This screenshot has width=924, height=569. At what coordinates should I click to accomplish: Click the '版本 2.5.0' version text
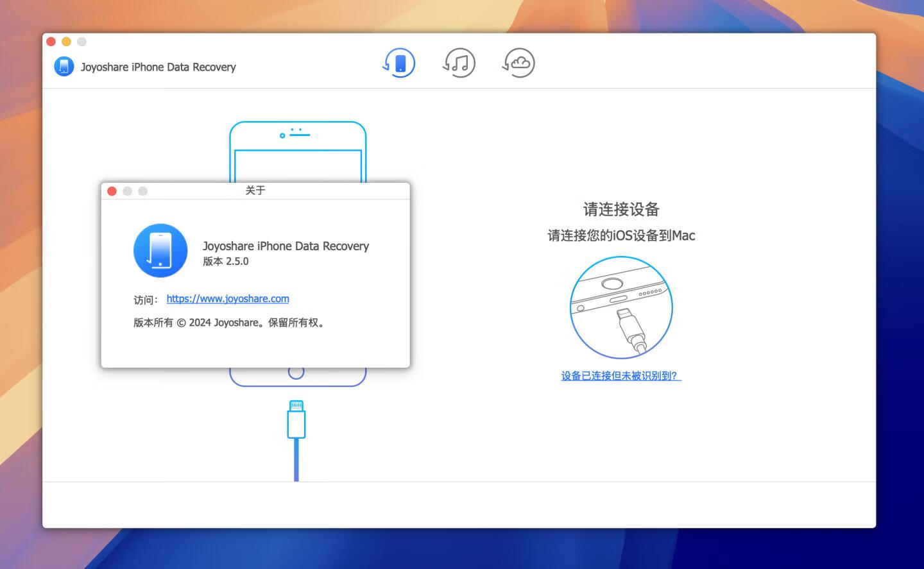coord(226,262)
